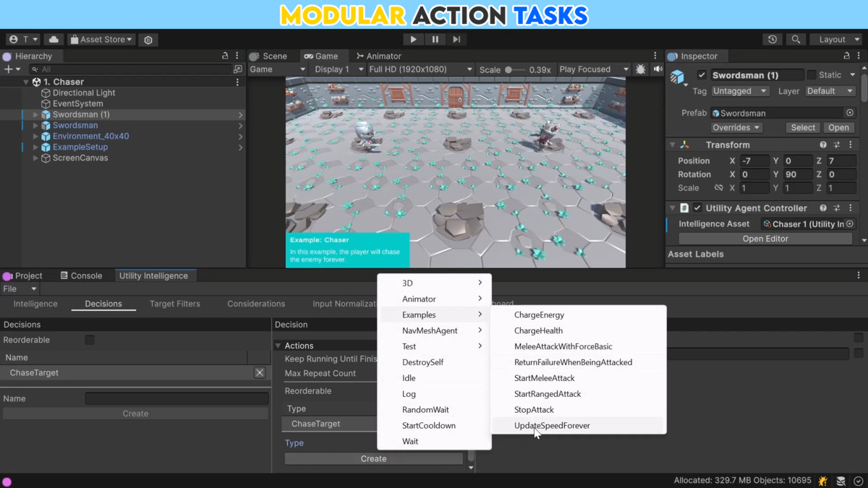Switch to the Animator tab

(x=378, y=56)
